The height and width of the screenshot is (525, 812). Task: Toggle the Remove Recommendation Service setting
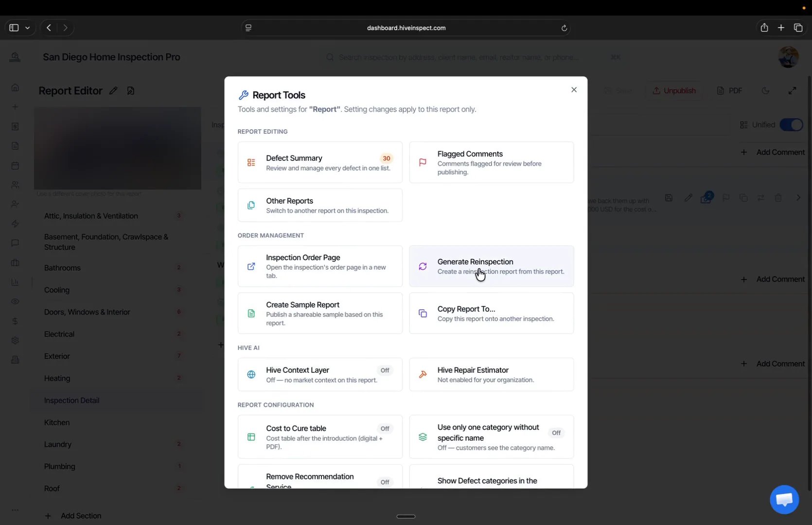coord(385,482)
